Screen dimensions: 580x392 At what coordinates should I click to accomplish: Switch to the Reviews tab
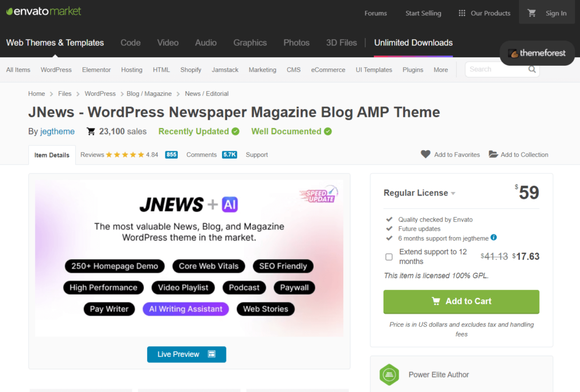coord(92,154)
